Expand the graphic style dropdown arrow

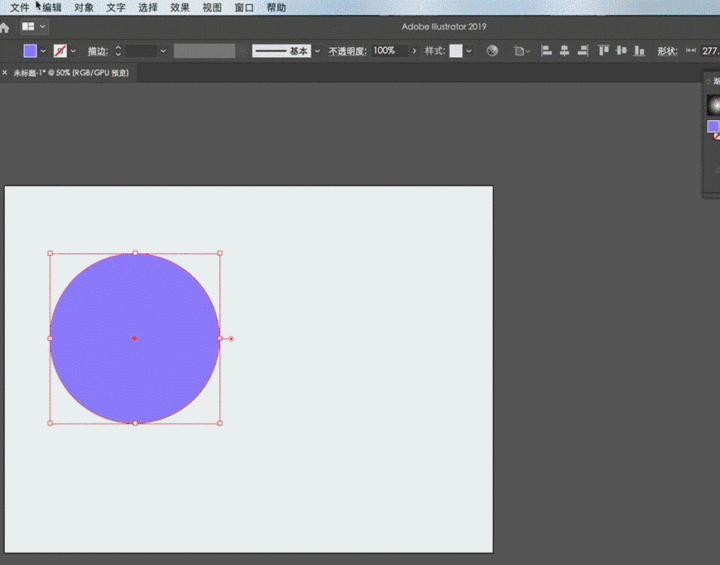coord(469,51)
